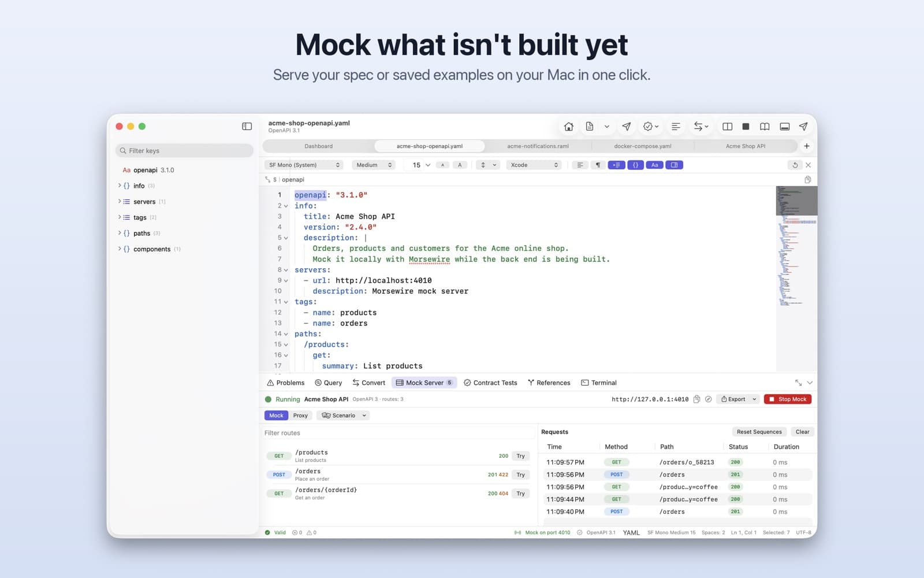The image size is (924, 578).
Task: Open mock URL with the compass icon
Action: click(709, 399)
